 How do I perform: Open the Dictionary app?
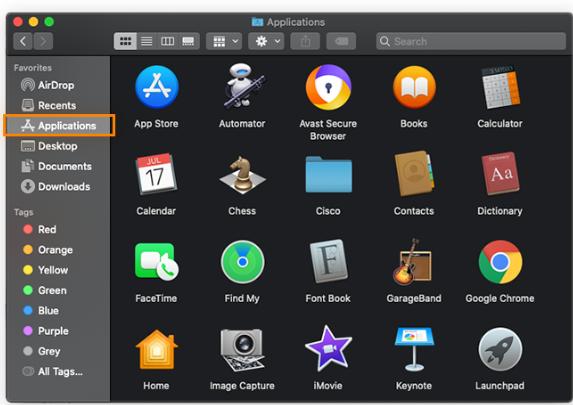coord(500,174)
